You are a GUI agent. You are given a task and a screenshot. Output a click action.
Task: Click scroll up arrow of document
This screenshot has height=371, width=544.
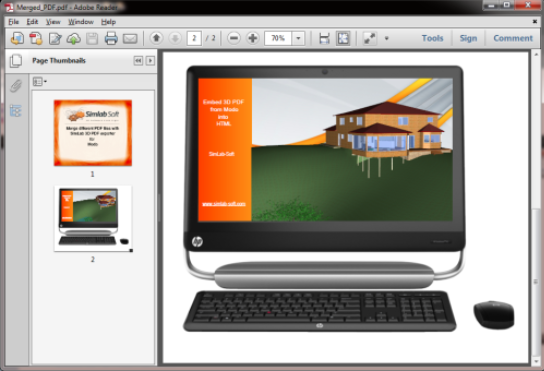coord(536,55)
